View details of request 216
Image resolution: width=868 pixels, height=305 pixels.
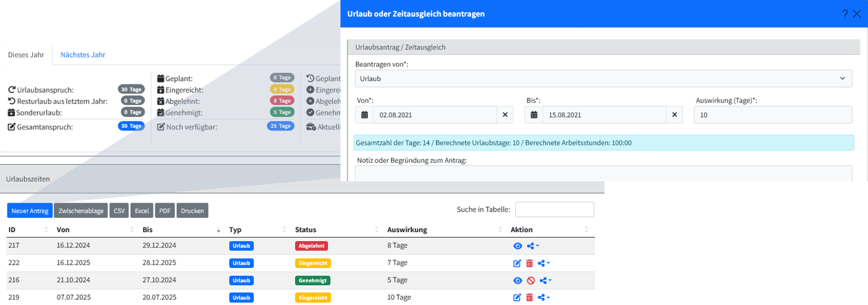[x=518, y=280]
